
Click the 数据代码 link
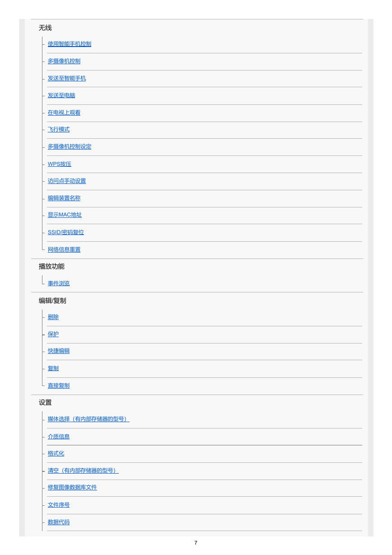(59, 522)
